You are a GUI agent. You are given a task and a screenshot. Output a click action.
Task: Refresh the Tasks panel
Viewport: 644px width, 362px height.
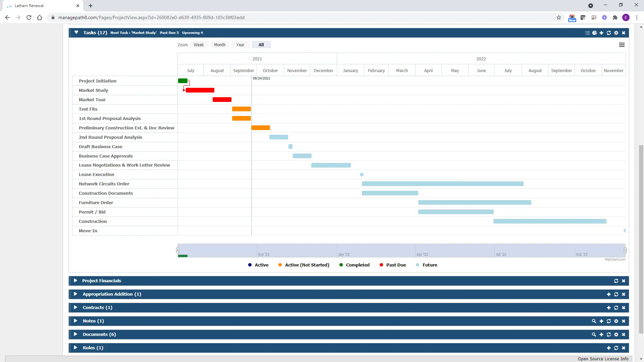(x=609, y=33)
